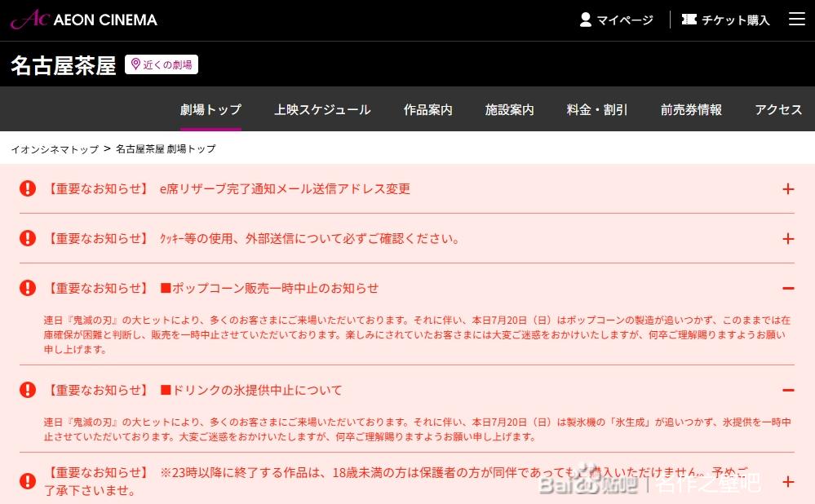
Task: Go to the 作品案内 tab
Action: (427, 109)
